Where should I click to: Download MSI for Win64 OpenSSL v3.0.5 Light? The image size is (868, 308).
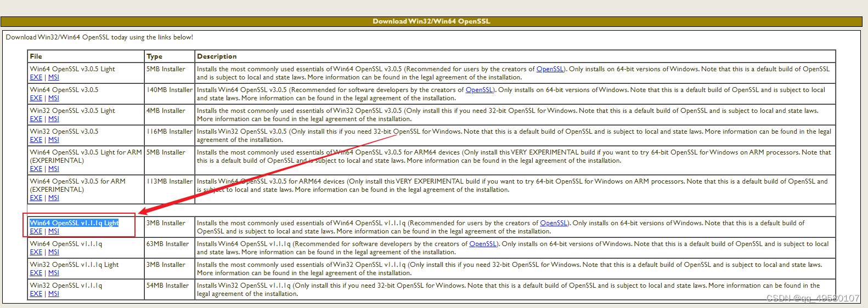[53, 77]
